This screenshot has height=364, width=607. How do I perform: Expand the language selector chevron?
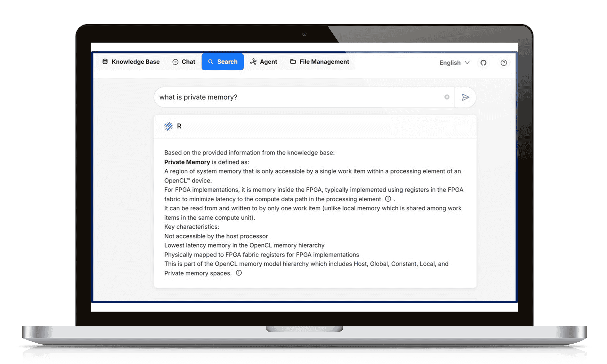[x=467, y=63]
